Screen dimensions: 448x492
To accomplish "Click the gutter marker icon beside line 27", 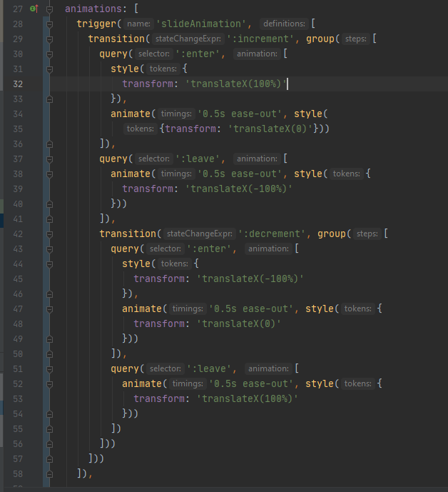I will (x=34, y=9).
